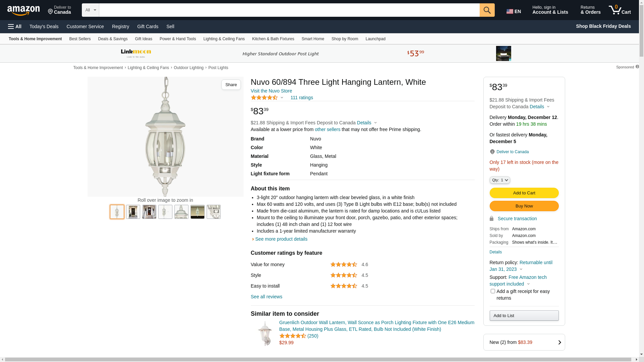644x362 pixels.
Task: Open Today's Deals from nav bar
Action: click(x=44, y=26)
